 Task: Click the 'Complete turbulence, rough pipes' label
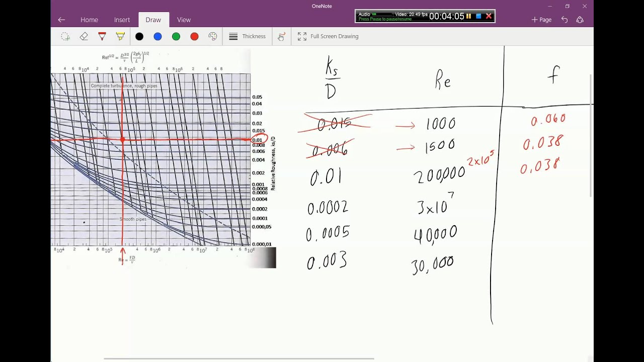pyautogui.click(x=124, y=86)
